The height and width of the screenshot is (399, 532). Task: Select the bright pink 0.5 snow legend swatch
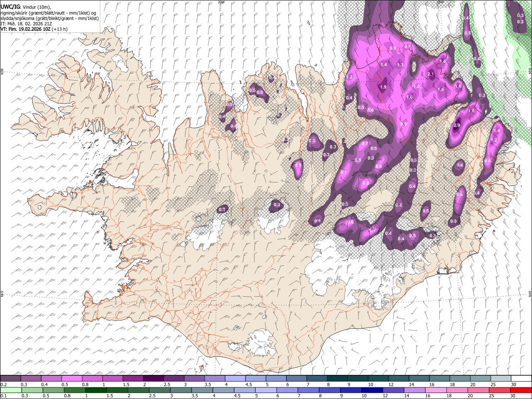click(72, 379)
